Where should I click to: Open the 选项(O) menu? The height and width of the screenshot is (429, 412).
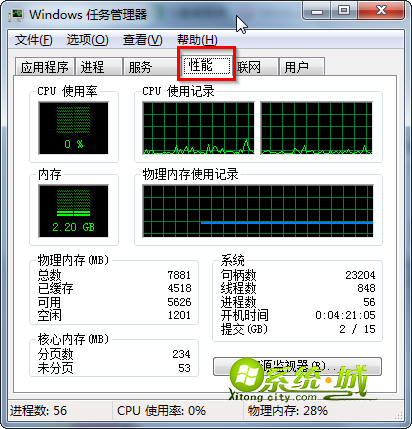tap(87, 40)
